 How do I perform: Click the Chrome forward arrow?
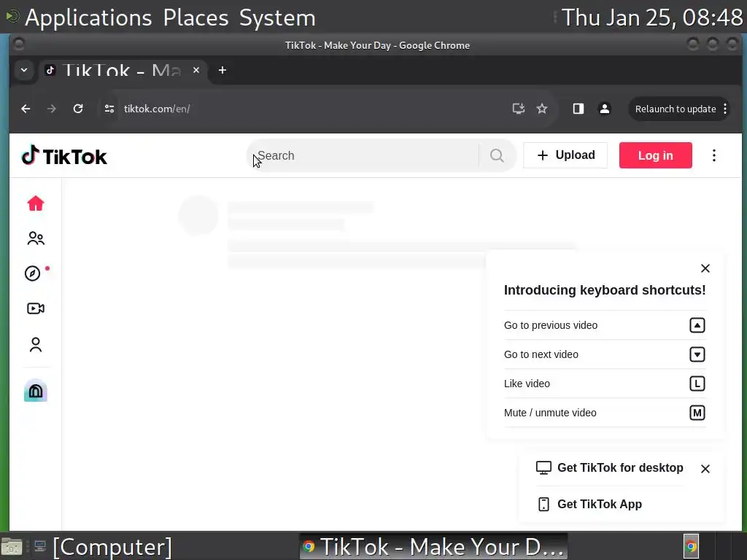coord(52,109)
